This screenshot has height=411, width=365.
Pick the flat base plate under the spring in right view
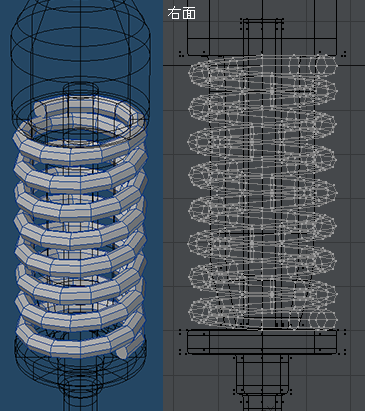coord(262,342)
